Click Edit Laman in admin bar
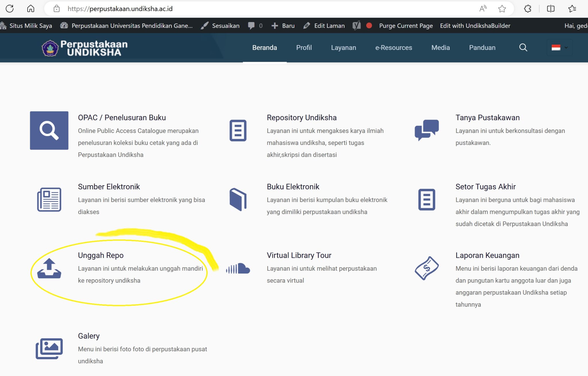Viewport: 588px width, 376px height. click(329, 26)
